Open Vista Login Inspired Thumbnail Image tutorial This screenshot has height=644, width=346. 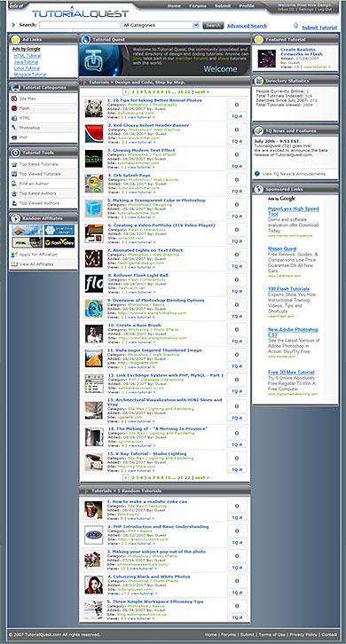point(155,350)
